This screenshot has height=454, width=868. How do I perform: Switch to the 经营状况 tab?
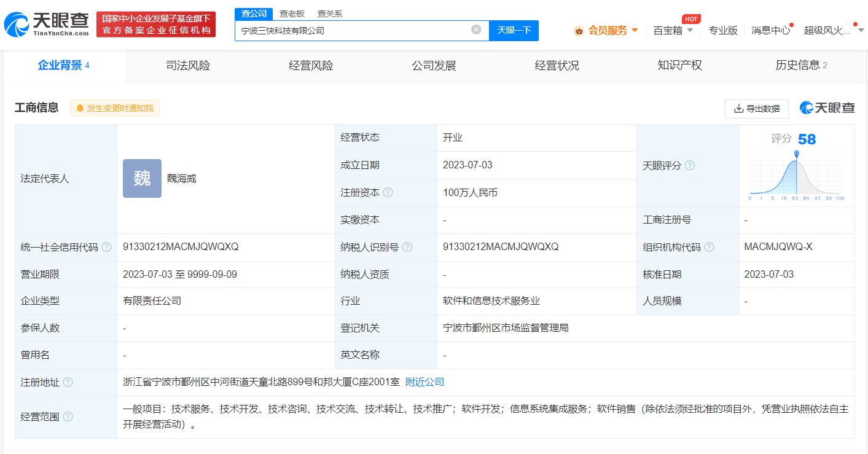[x=557, y=66]
